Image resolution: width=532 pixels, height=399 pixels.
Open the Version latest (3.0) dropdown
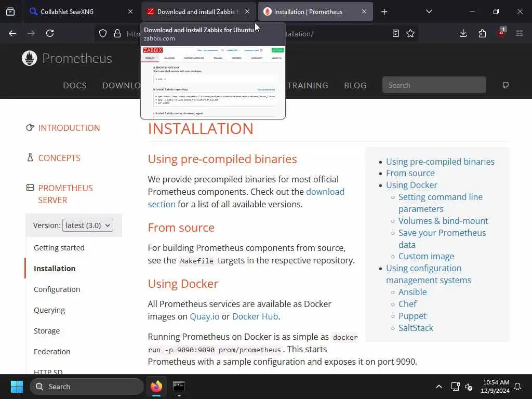(x=88, y=225)
